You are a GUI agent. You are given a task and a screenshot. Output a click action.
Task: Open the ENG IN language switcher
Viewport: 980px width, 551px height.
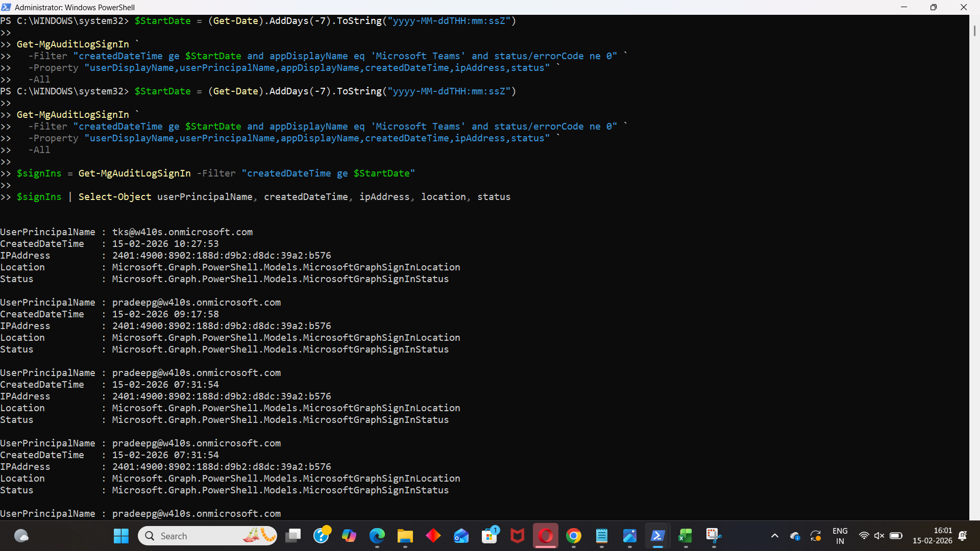(x=840, y=536)
